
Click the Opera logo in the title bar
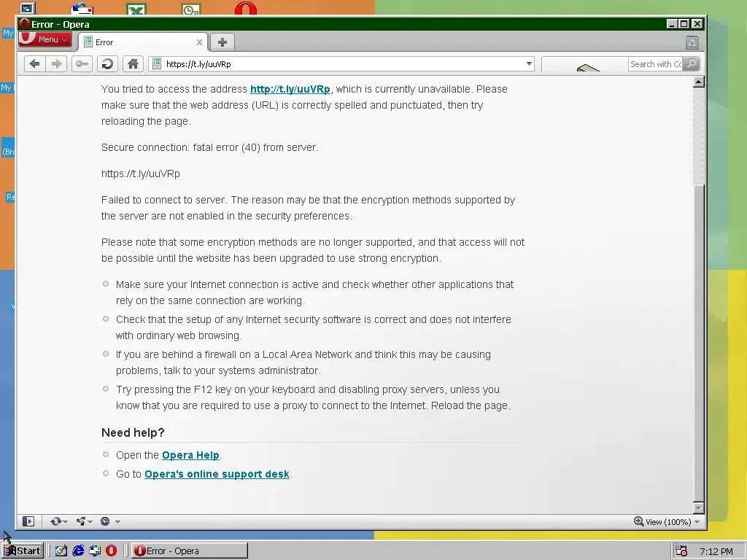[24, 24]
